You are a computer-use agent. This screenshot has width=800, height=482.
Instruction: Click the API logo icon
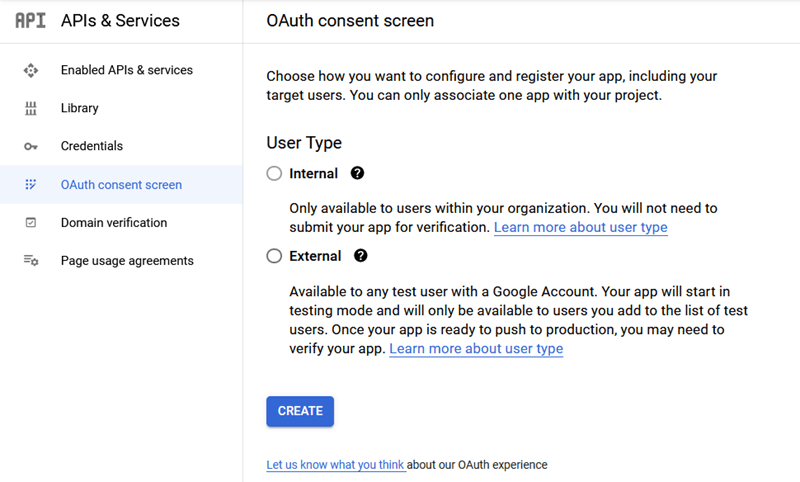pos(31,21)
